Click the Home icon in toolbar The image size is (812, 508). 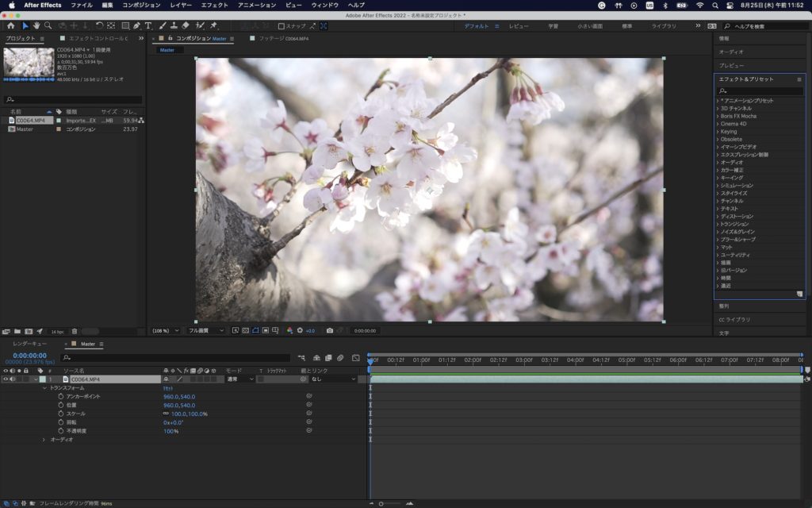pos(10,25)
